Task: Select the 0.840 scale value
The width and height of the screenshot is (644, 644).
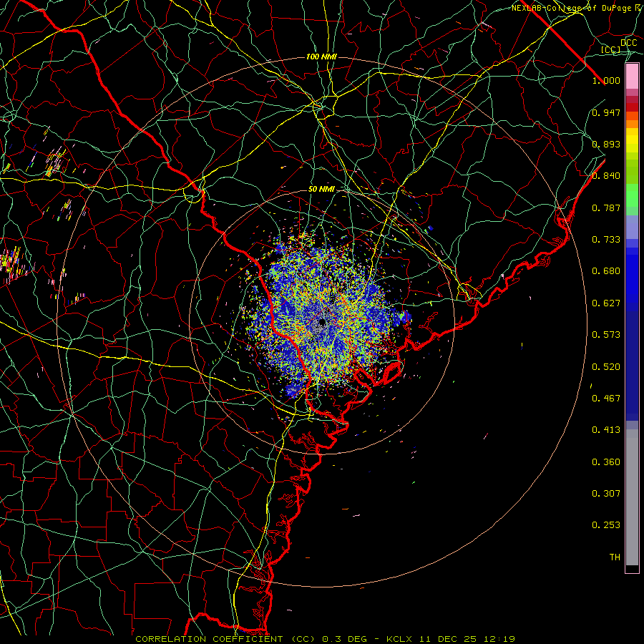Action: (x=606, y=176)
